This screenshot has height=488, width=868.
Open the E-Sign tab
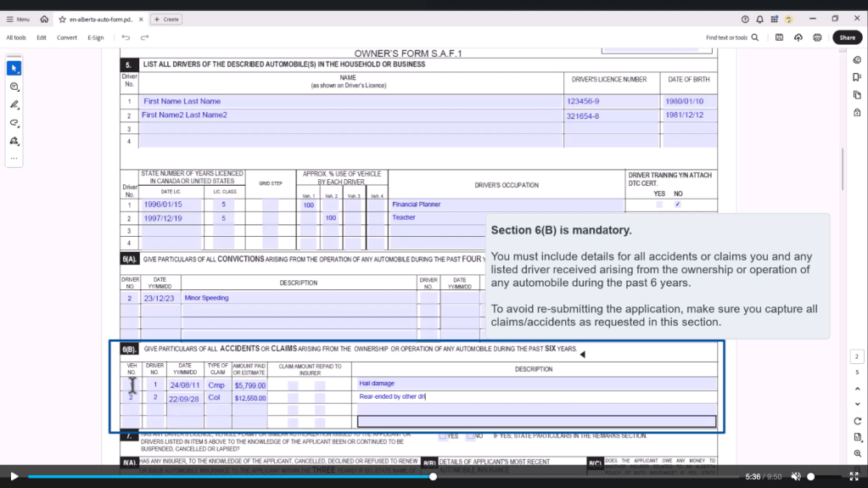click(x=95, y=37)
